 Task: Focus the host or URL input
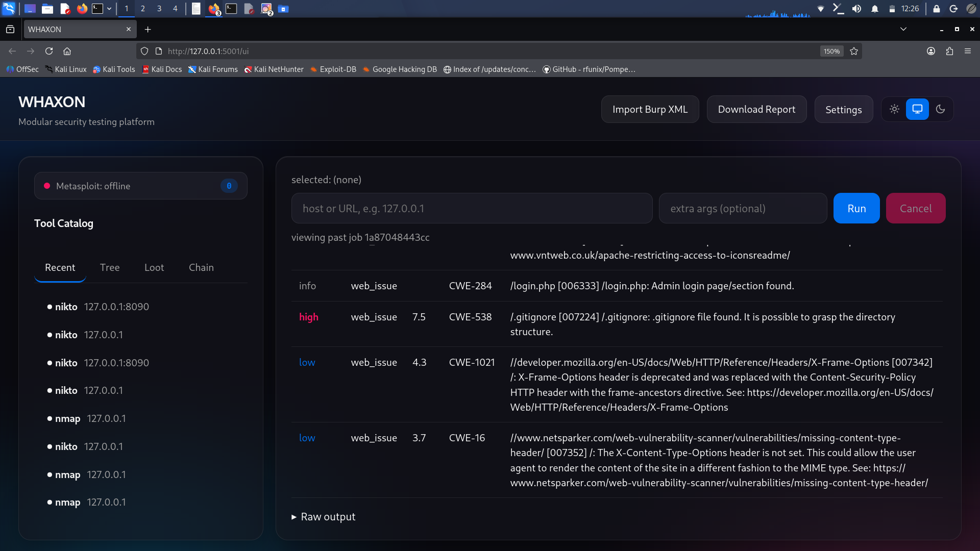click(x=472, y=208)
